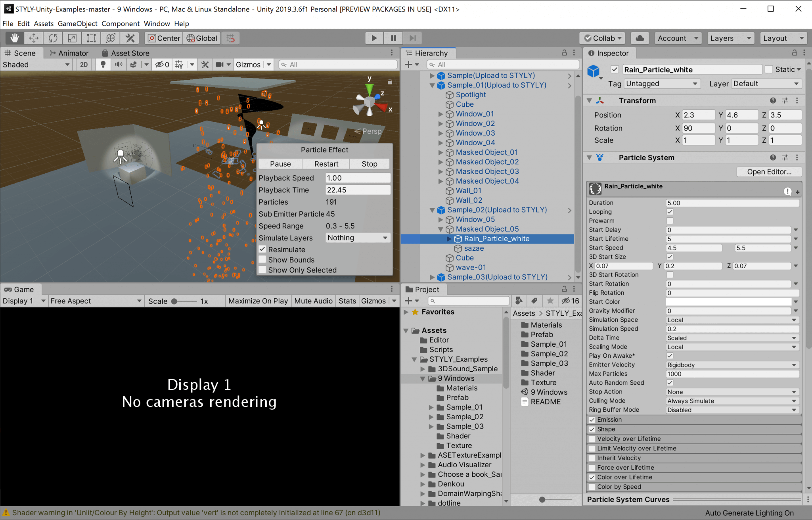Expand the Sample_03(Upload to STYLY) hierarchy item
The height and width of the screenshot is (520, 812).
pyautogui.click(x=432, y=277)
